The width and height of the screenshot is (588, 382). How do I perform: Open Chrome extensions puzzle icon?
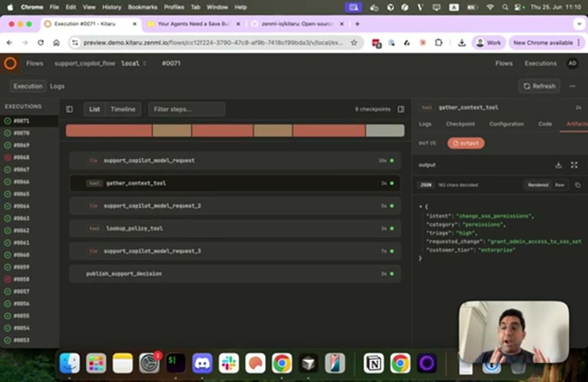coord(439,43)
